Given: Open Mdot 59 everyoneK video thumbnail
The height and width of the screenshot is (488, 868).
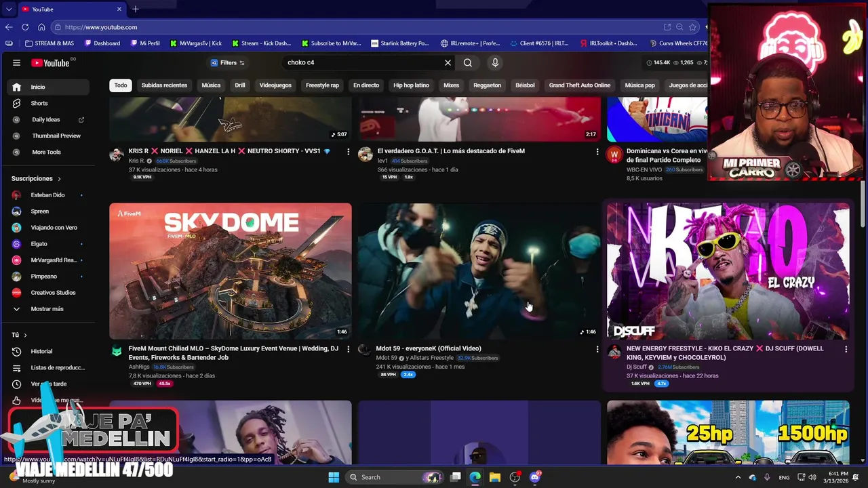Looking at the screenshot, I should coord(479,270).
